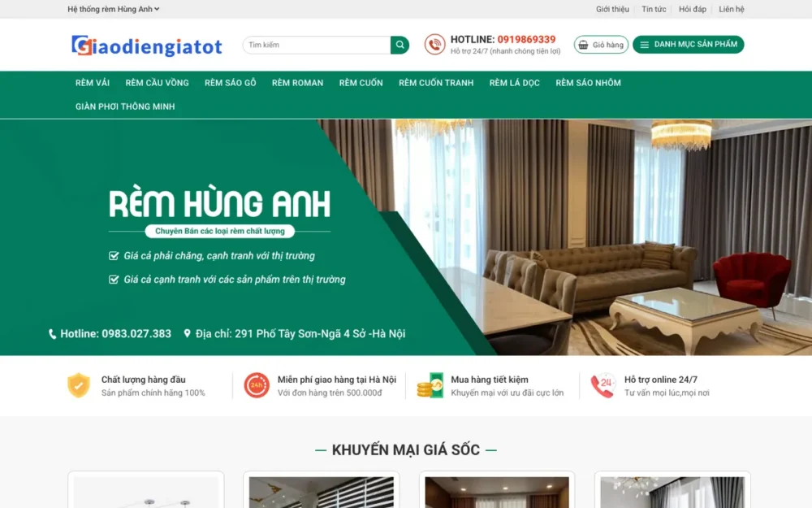The width and height of the screenshot is (812, 508).
Task: Click the hotline phone icon in header
Action: [x=434, y=45]
